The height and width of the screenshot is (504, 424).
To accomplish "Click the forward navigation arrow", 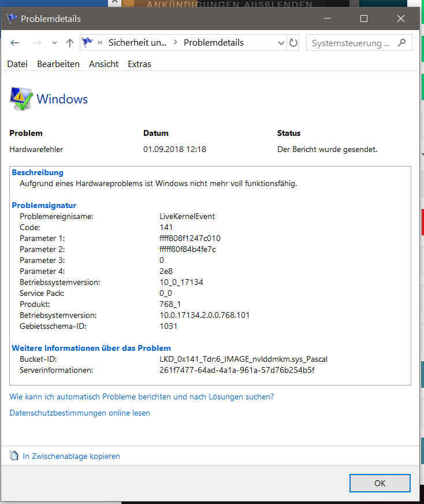I will click(x=37, y=43).
